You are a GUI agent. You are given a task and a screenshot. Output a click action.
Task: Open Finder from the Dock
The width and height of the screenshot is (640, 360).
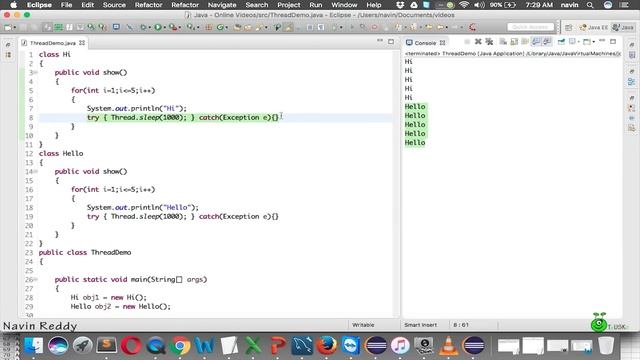(x=33, y=346)
